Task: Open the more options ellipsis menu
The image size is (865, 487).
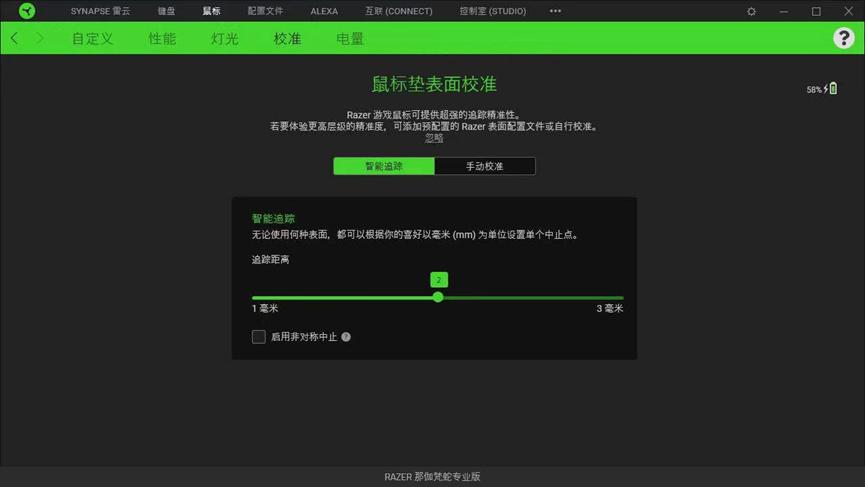Action: pyautogui.click(x=555, y=10)
